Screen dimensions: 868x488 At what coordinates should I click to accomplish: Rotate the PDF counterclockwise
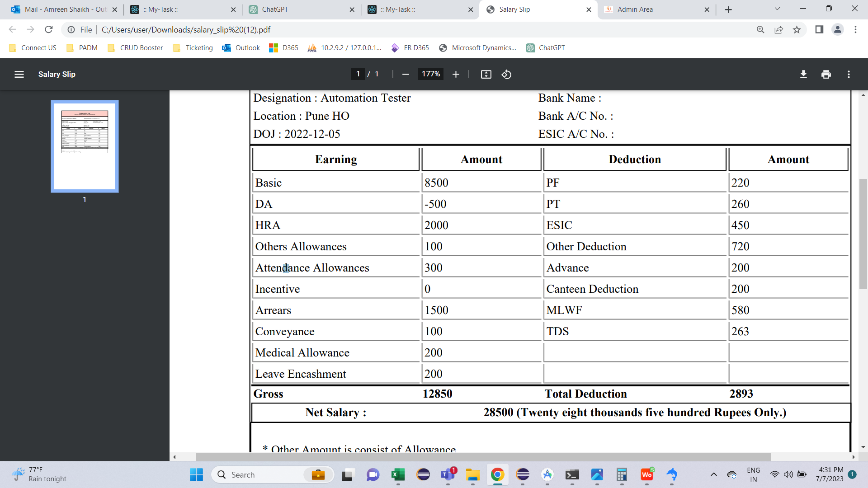[506, 74]
